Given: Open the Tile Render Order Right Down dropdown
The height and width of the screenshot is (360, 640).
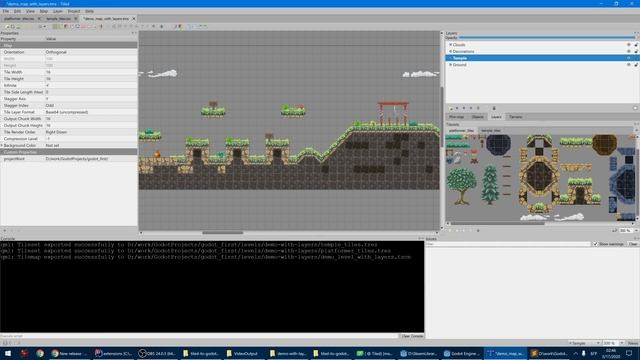Looking at the screenshot, I should (x=91, y=132).
